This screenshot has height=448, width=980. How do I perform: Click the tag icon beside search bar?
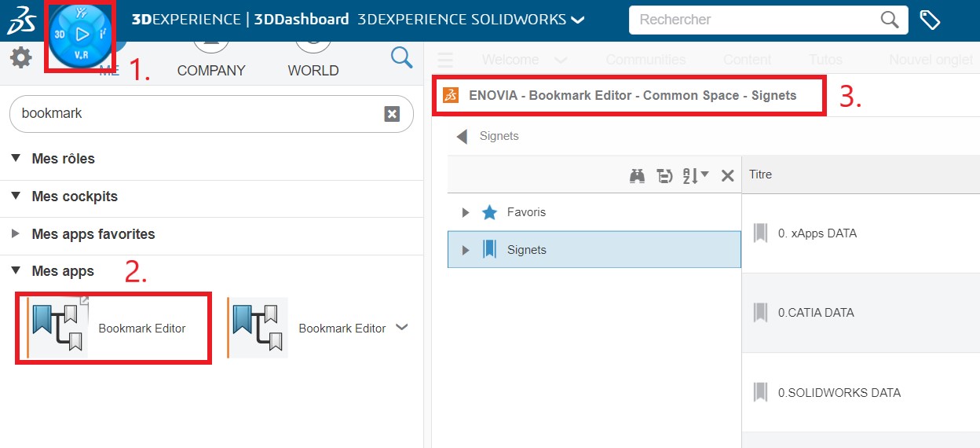930,20
